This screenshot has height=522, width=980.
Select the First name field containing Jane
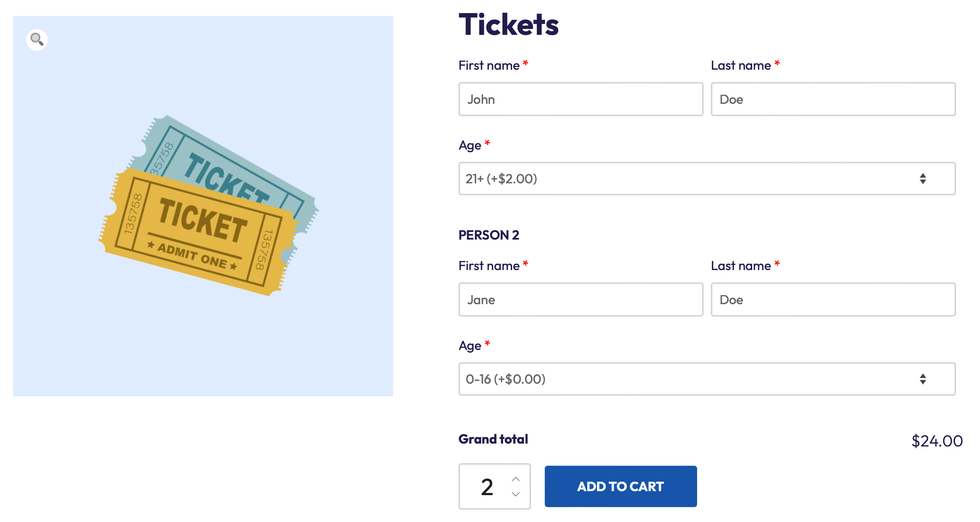(x=581, y=299)
